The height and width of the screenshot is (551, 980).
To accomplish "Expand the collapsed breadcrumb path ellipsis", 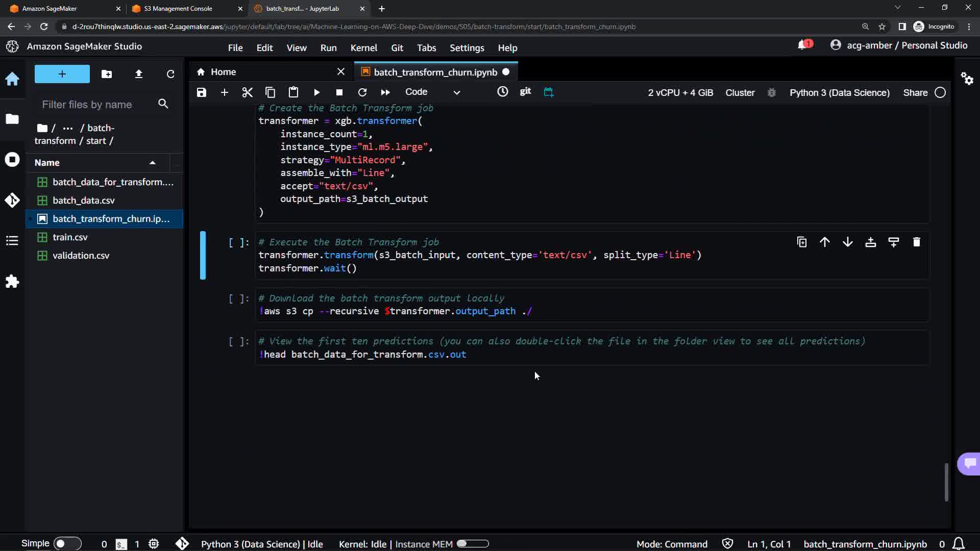I will coord(67,128).
